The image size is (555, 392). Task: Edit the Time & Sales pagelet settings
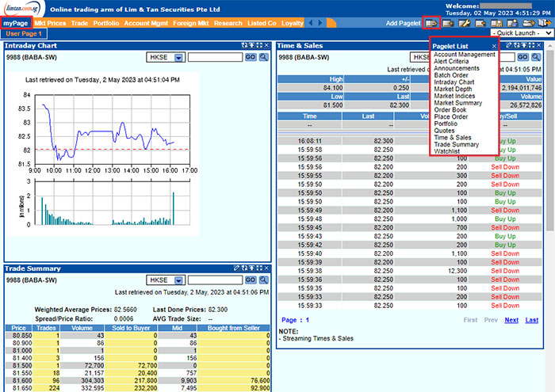click(x=509, y=45)
